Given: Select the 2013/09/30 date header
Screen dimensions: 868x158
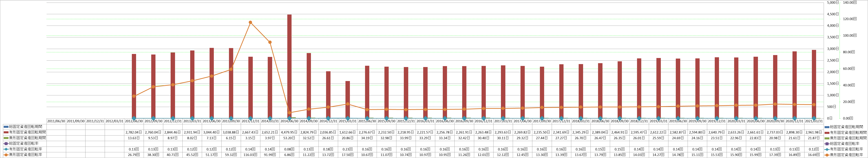Looking at the screenshot, I should pos(231,121).
